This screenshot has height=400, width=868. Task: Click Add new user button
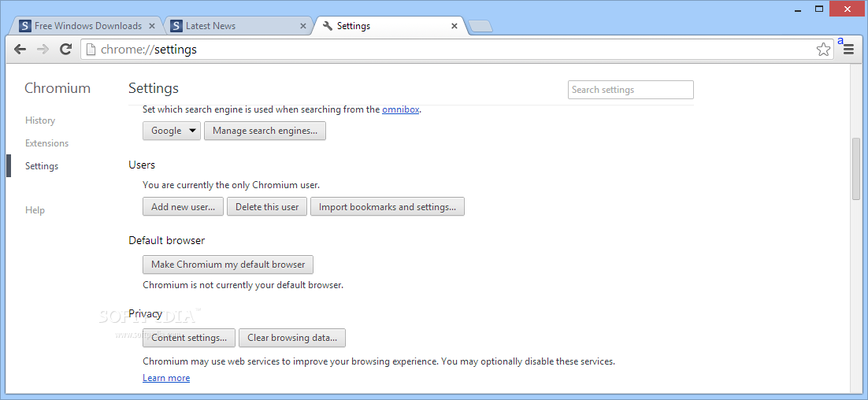(x=184, y=207)
